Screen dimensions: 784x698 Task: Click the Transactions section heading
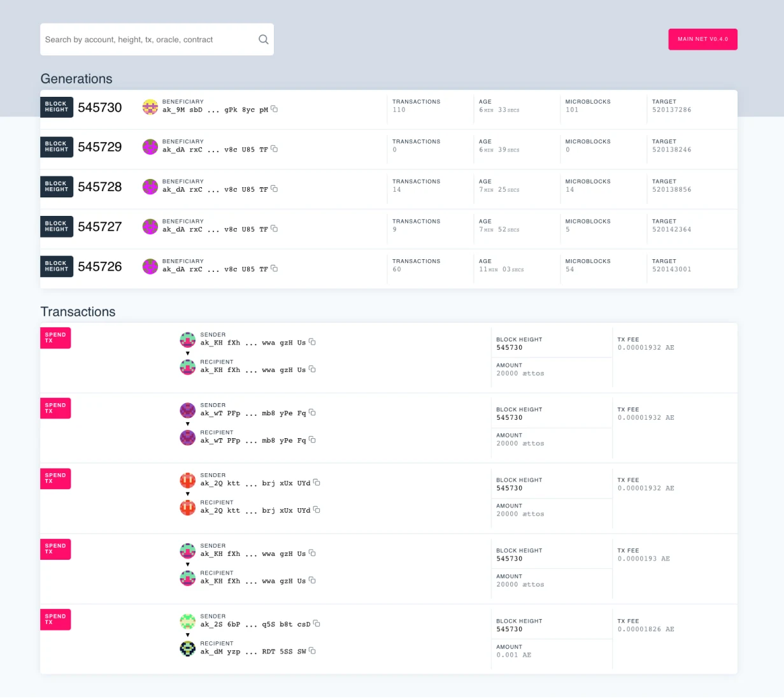tap(78, 312)
